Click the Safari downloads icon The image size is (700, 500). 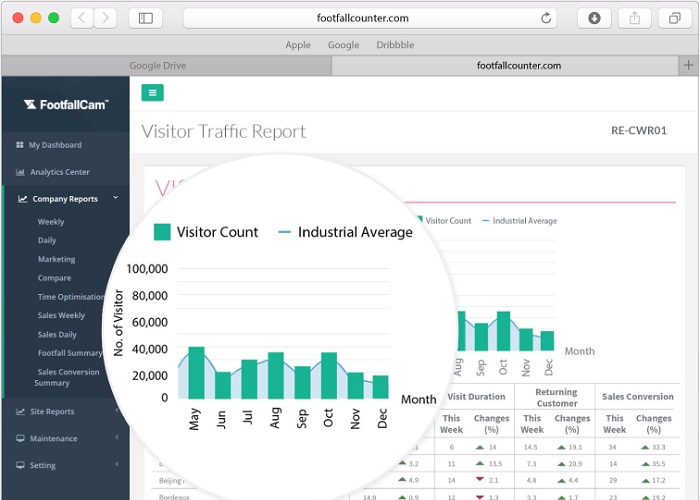click(595, 18)
